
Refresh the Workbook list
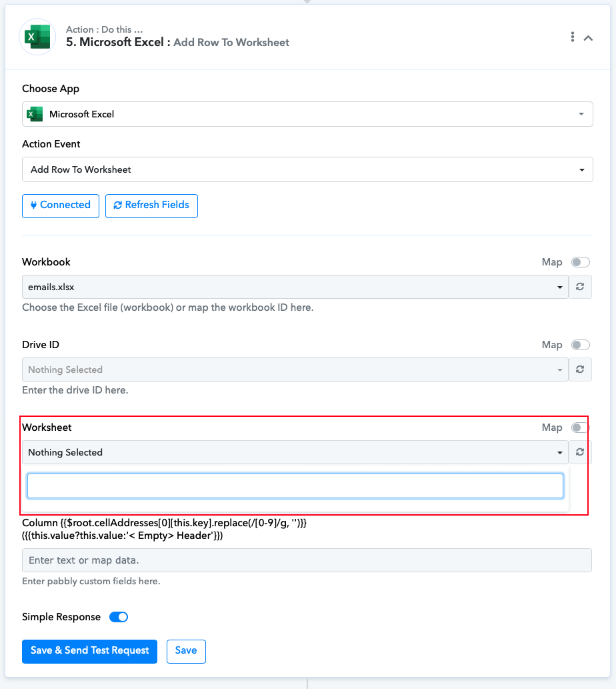click(x=580, y=287)
